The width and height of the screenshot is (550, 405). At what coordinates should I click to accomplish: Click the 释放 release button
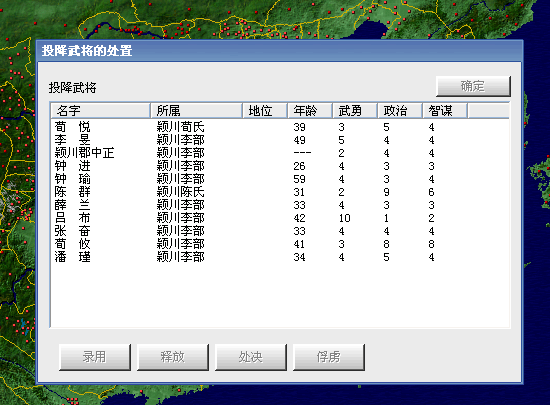(x=173, y=357)
